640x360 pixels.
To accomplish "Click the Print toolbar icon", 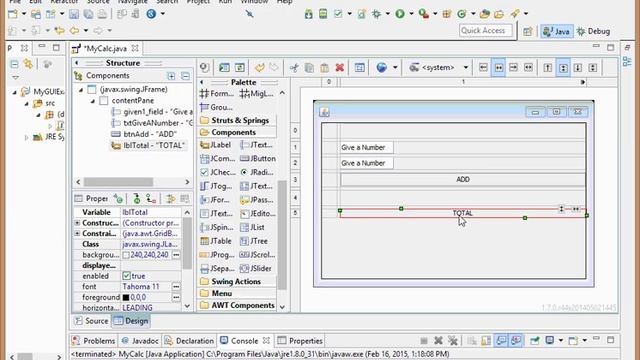I will (102, 14).
